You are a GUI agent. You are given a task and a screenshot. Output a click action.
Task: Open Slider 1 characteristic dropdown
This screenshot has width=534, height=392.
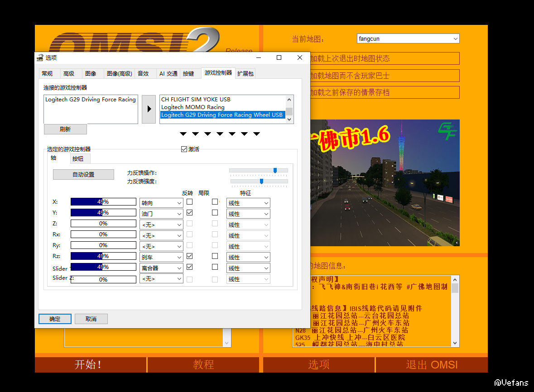(x=248, y=268)
